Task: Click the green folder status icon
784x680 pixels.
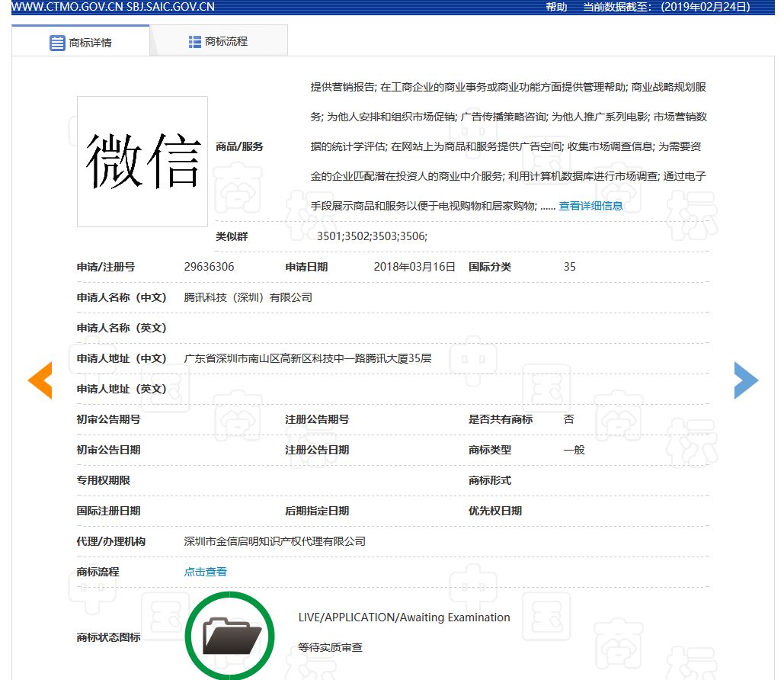Action: tap(229, 636)
